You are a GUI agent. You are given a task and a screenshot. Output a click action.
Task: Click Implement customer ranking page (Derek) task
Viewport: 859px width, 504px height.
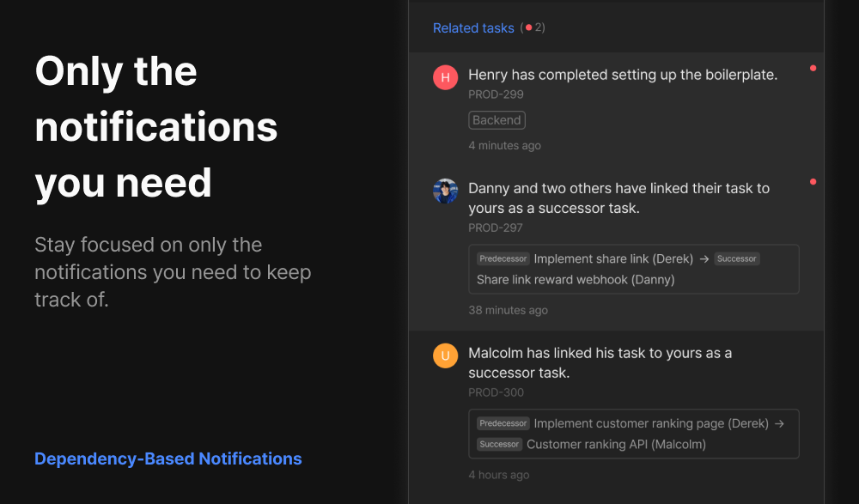pyautogui.click(x=651, y=423)
